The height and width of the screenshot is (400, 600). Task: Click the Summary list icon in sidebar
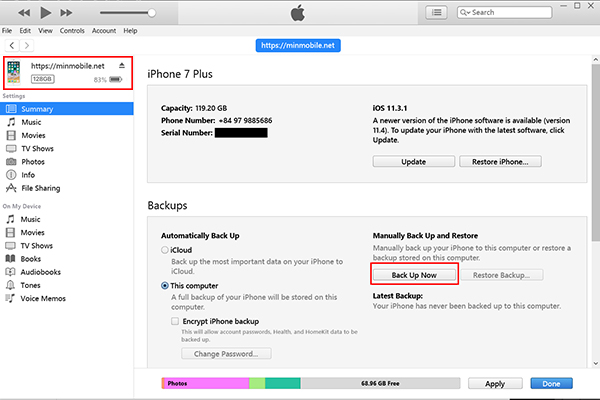point(11,109)
